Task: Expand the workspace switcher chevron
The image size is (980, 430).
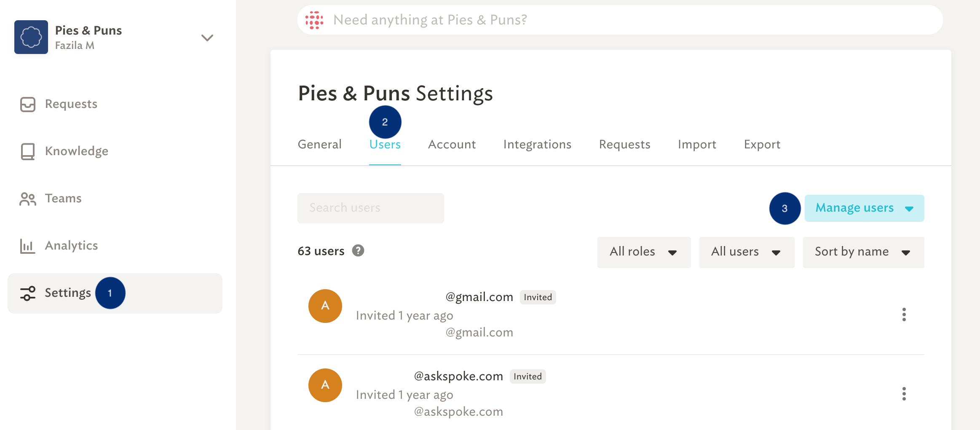Action: (207, 38)
